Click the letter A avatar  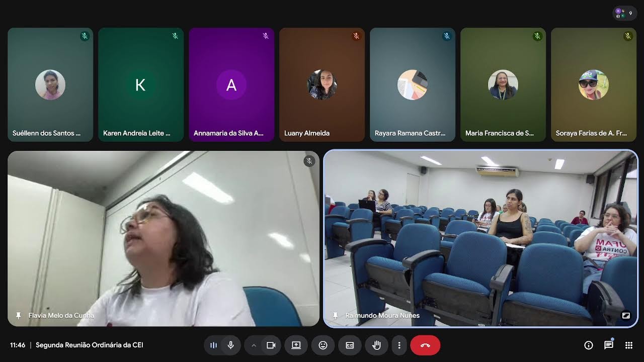[231, 84]
